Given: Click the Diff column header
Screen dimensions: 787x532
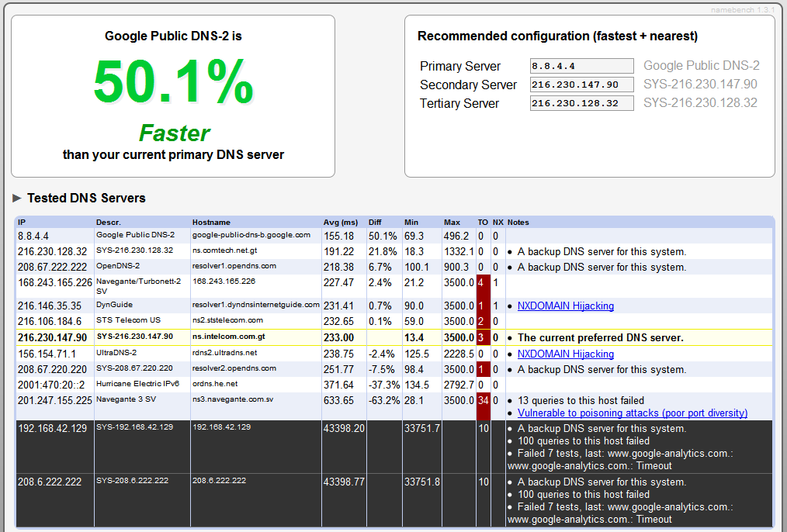Looking at the screenshot, I should 375,222.
